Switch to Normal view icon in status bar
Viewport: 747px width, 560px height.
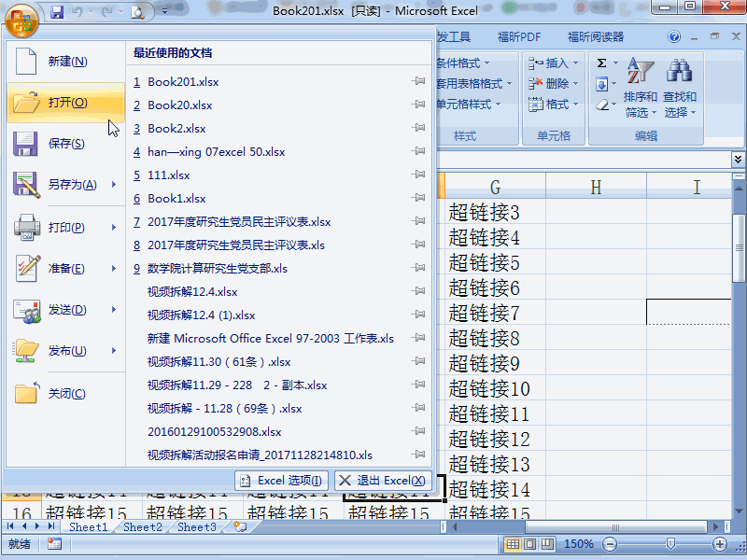point(513,544)
